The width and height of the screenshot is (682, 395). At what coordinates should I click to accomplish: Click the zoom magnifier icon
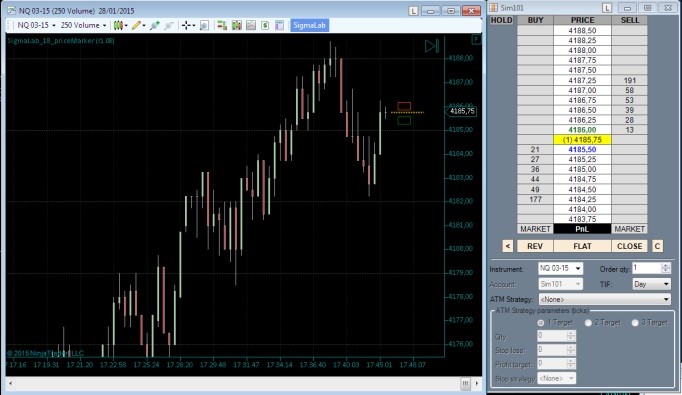204,26
